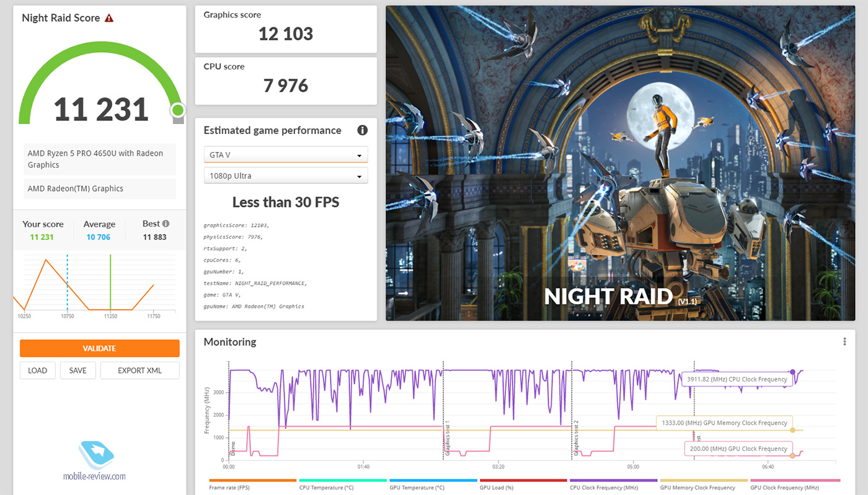This screenshot has width=868, height=495.
Task: Toggle GPU Memory Clock Frequency legend series
Action: [x=704, y=484]
